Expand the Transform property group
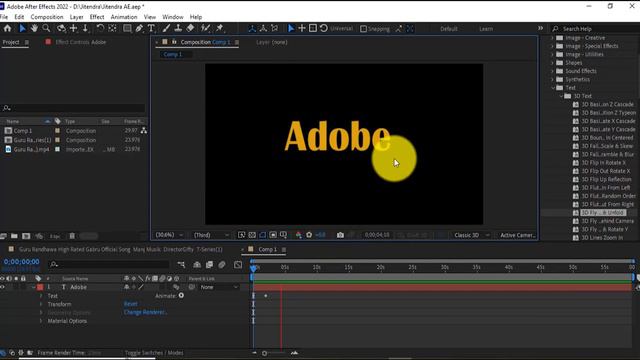 pyautogui.click(x=41, y=304)
